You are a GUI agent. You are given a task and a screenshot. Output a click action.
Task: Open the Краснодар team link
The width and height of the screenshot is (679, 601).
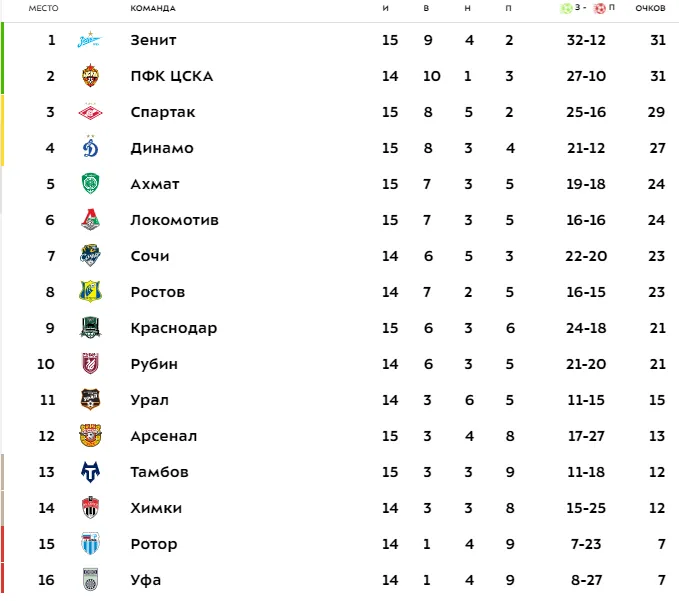point(174,328)
